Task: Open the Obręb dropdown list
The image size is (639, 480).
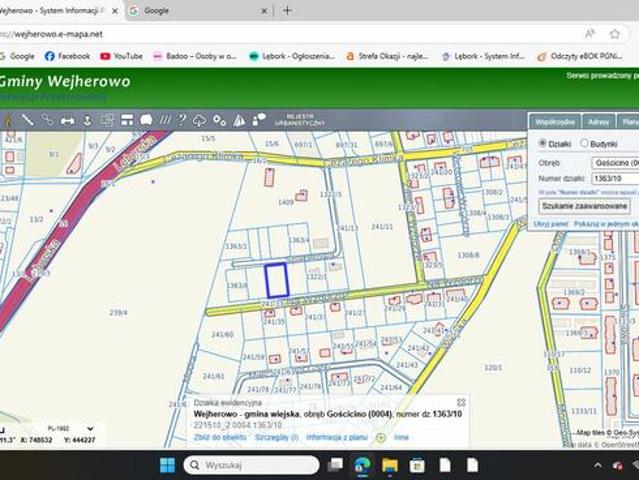Action: point(614,162)
